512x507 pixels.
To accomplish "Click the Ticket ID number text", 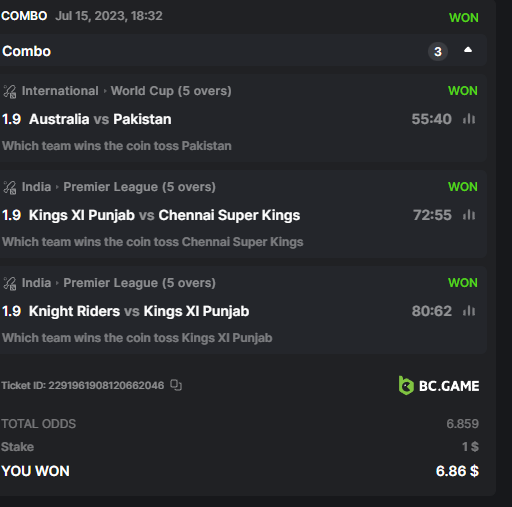I will (x=106, y=385).
